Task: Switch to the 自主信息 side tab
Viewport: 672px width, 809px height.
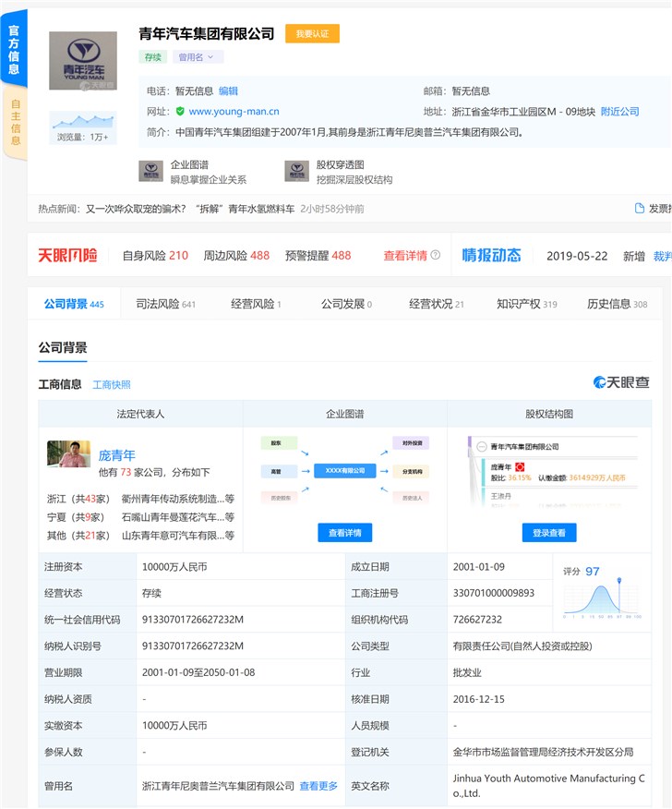Action: pos(16,122)
